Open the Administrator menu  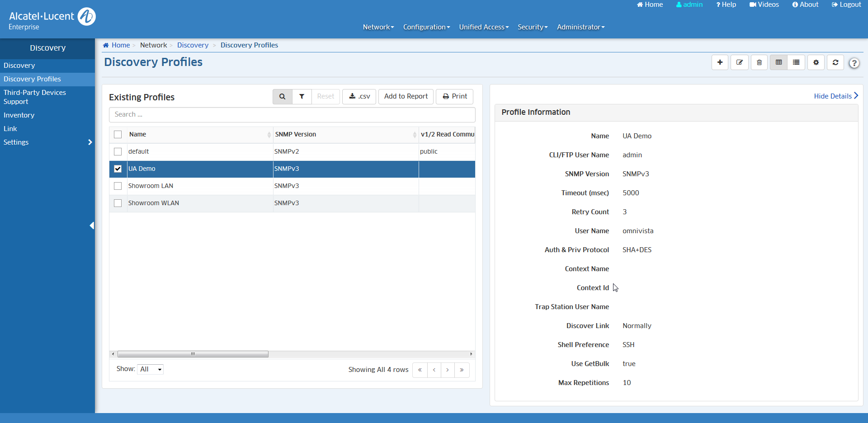pyautogui.click(x=580, y=27)
